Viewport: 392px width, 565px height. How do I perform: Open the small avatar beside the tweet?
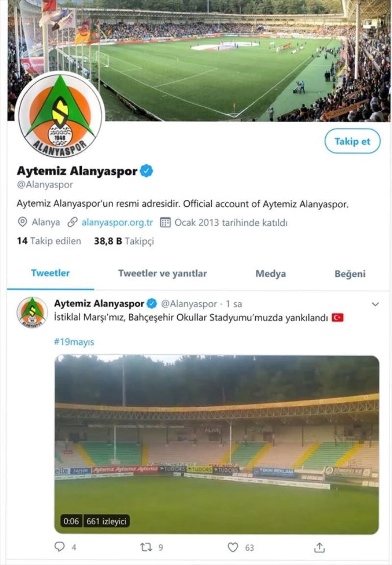coord(32,312)
